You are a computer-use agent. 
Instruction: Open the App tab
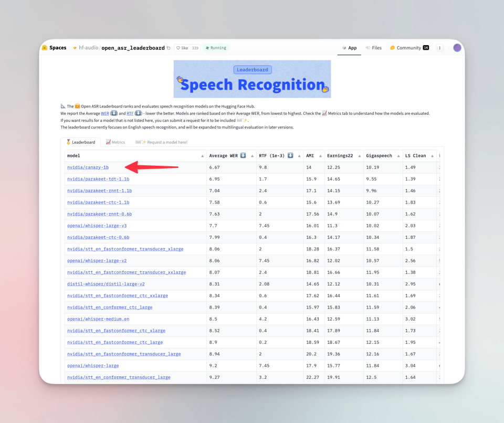pos(349,48)
